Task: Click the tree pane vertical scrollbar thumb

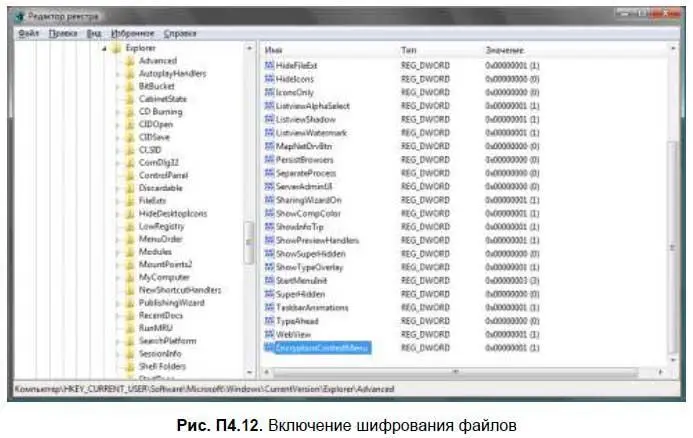Action: [249, 242]
